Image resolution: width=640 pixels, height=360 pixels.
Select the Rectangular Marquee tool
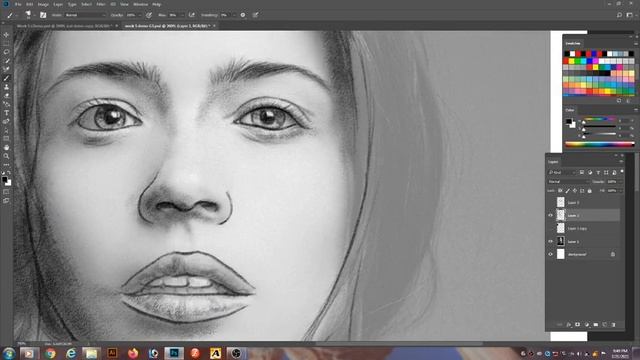pyautogui.click(x=6, y=43)
